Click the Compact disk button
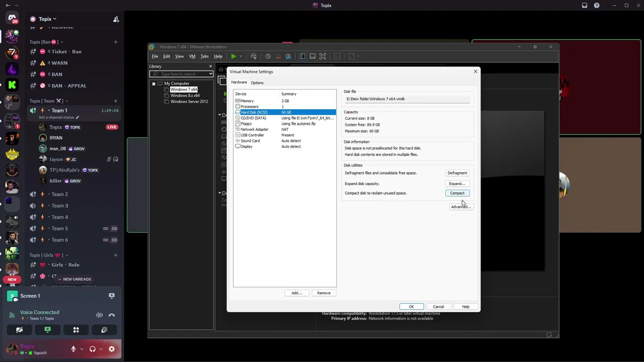 (x=457, y=193)
